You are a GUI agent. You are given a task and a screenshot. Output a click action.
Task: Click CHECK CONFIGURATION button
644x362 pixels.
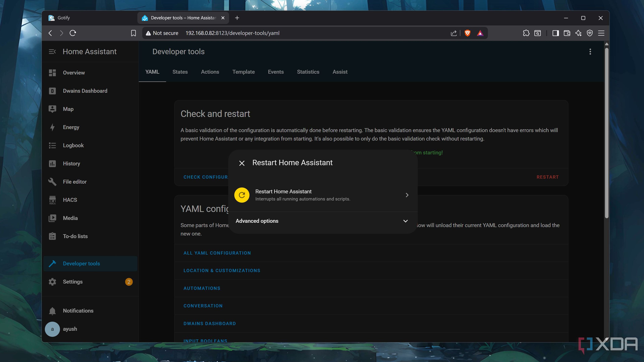[x=206, y=177]
